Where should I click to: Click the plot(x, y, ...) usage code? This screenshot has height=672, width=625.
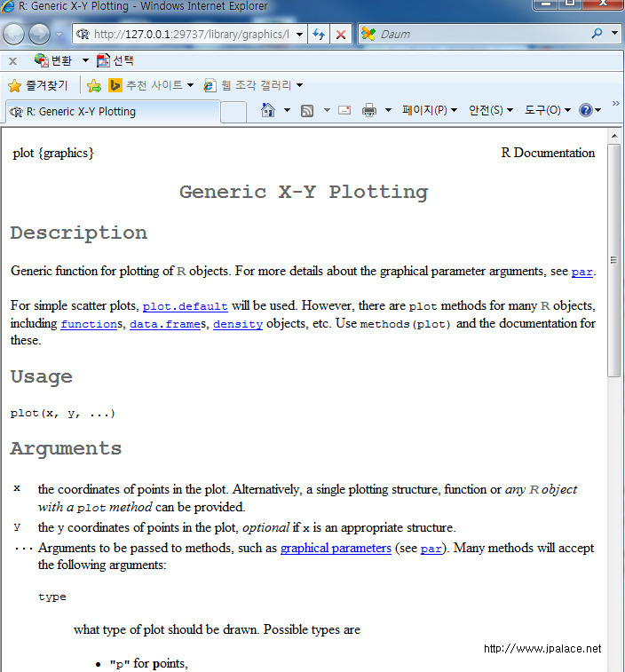point(62,413)
